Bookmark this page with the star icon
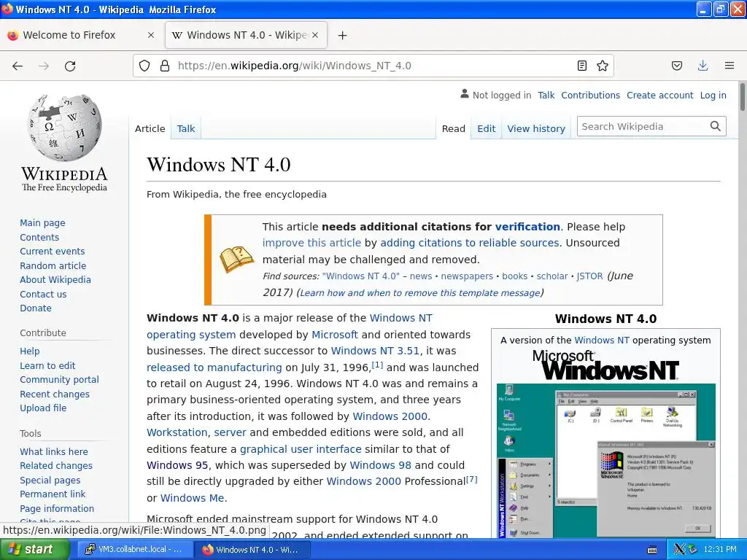The width and height of the screenshot is (747, 560). (603, 66)
